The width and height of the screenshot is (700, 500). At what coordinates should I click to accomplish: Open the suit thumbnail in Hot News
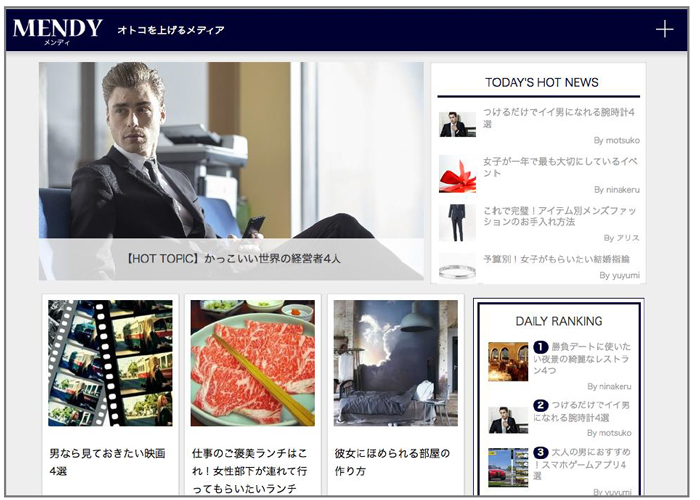457,223
